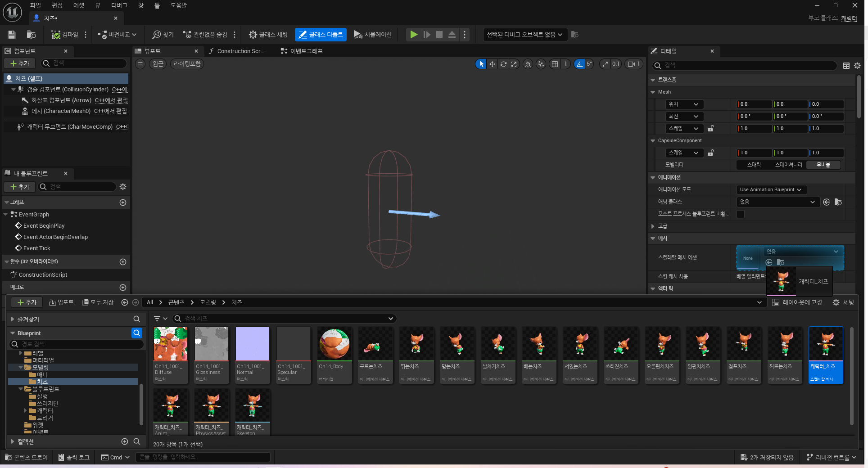Toggle viewport grid snapping
The height and width of the screenshot is (468, 868).
(x=555, y=64)
